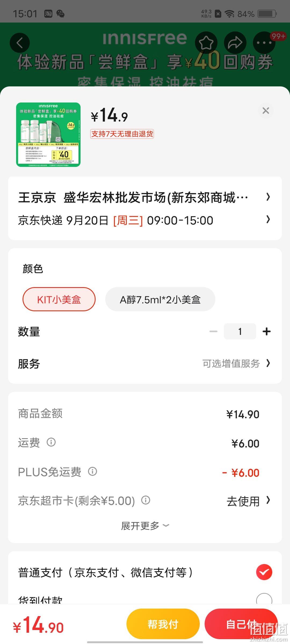The image size is (290, 644).
Task: Favorite the product with star icon
Action: tap(206, 43)
